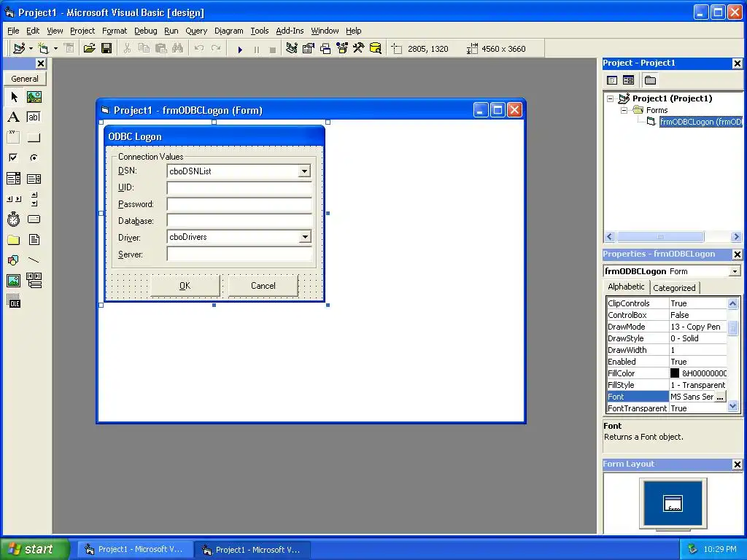Click the Find binoculars icon
Image resolution: width=747 pixels, height=560 pixels.
click(178, 49)
